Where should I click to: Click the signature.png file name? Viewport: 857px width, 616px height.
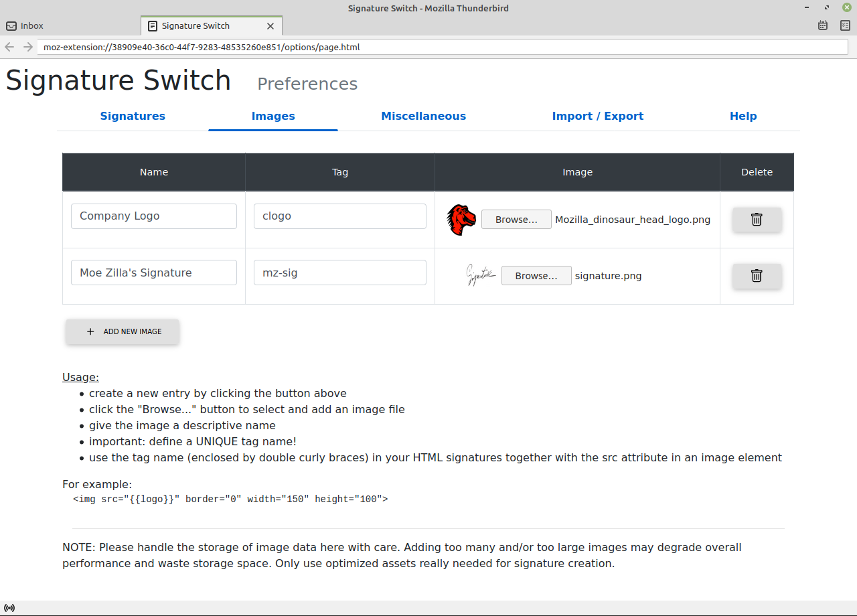tap(608, 276)
